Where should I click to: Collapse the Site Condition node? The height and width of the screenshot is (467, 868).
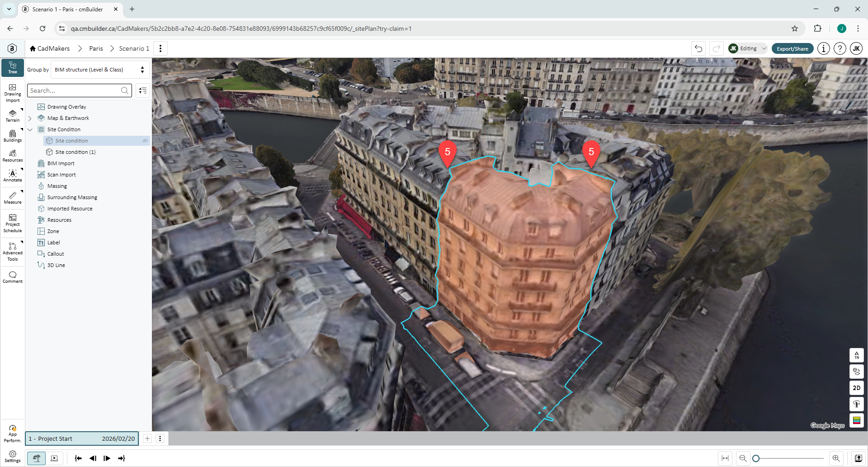[x=30, y=129]
